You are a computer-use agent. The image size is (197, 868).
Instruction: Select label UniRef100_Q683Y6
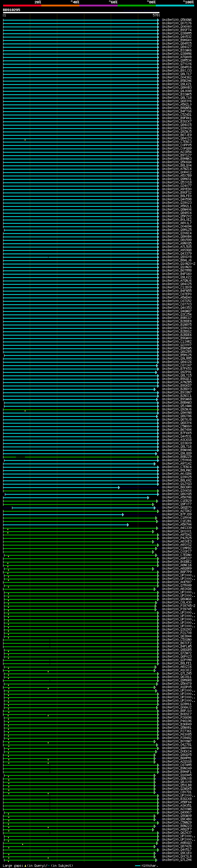point(177,101)
